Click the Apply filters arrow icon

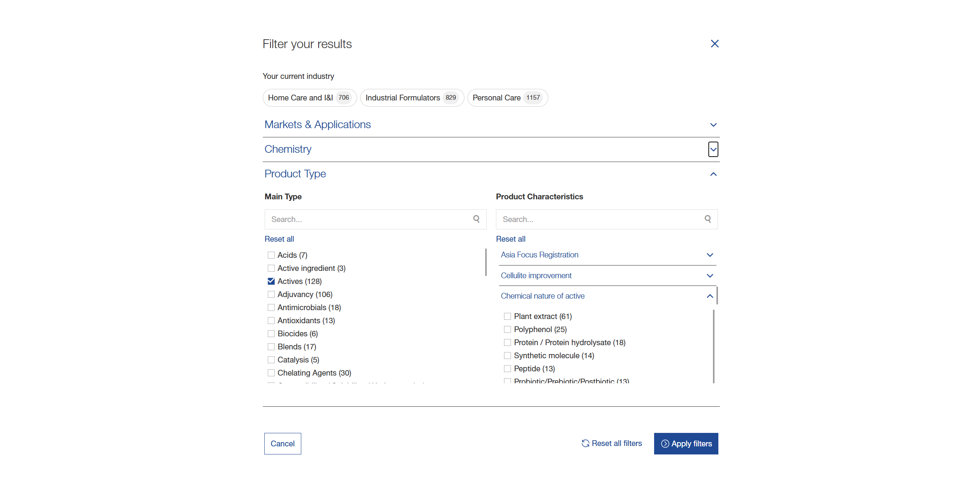[665, 444]
